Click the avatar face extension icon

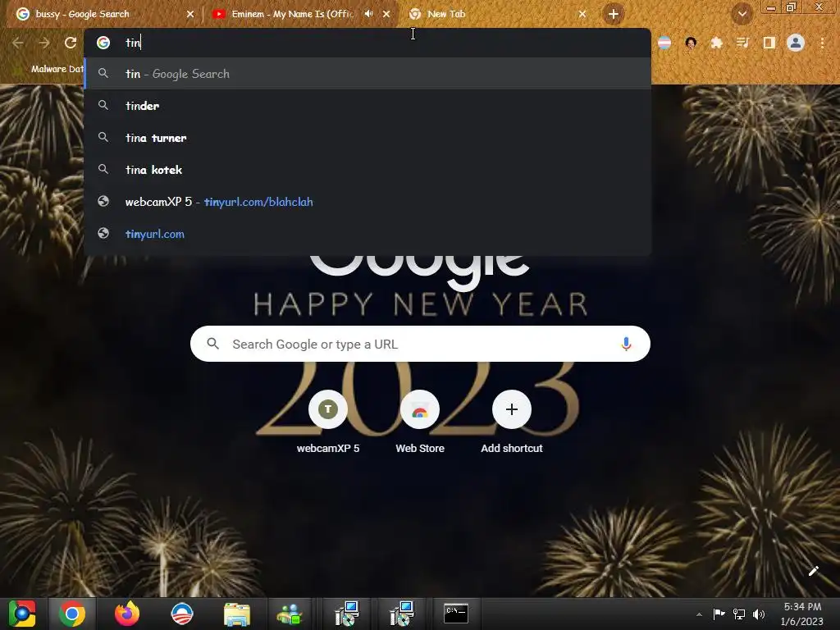pyautogui.click(x=691, y=43)
